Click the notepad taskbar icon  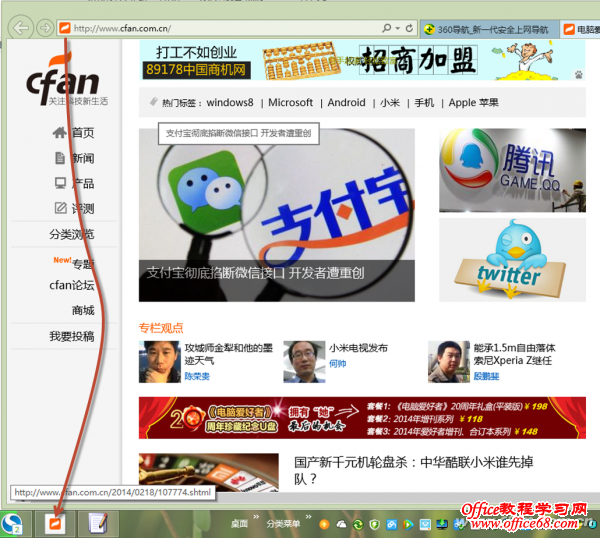pos(98,523)
